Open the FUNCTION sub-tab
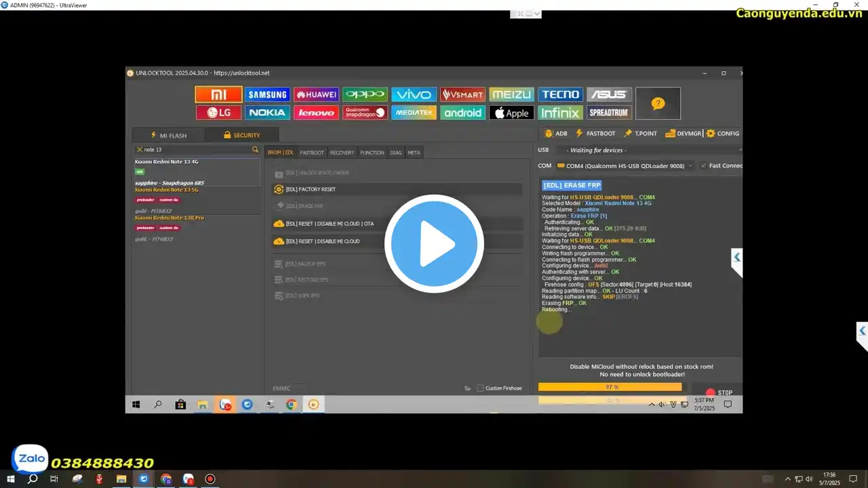868x488 pixels. [x=372, y=152]
